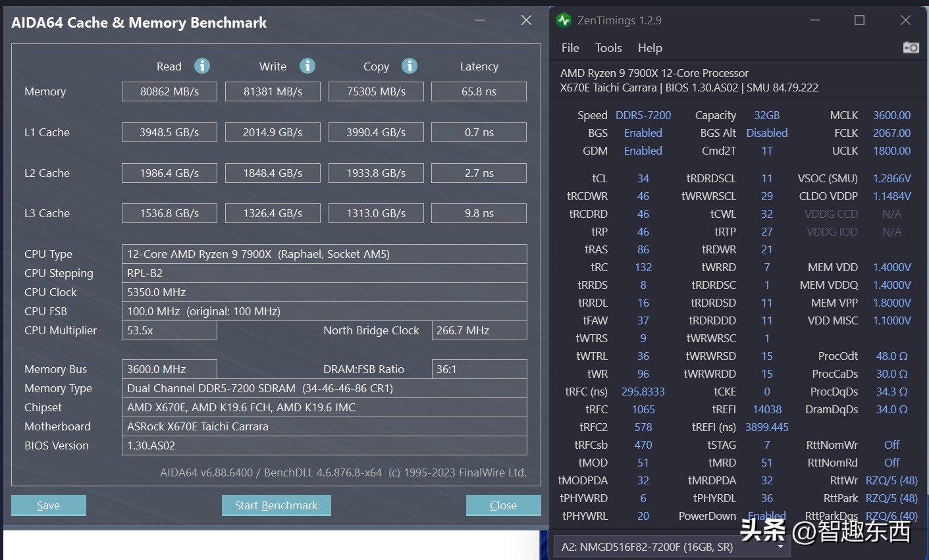Click the Copy info icon
Image resolution: width=929 pixels, height=560 pixels.
click(x=410, y=66)
